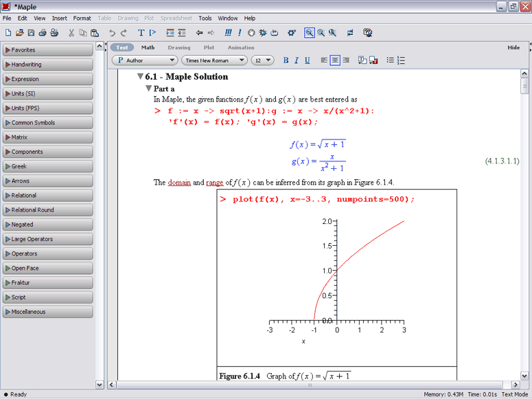Click the Print icon in toolbar
Image resolution: width=532 pixels, height=399 pixels.
(x=43, y=32)
